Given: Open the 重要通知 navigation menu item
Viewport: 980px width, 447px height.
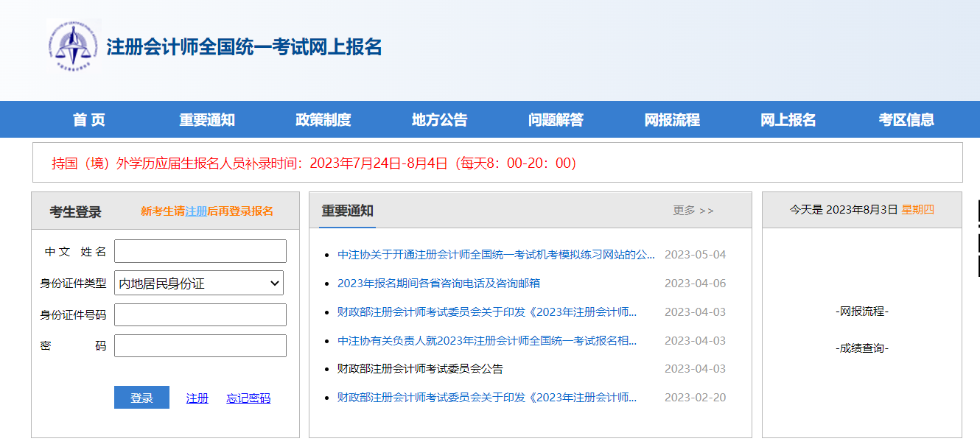Looking at the screenshot, I should [207, 120].
